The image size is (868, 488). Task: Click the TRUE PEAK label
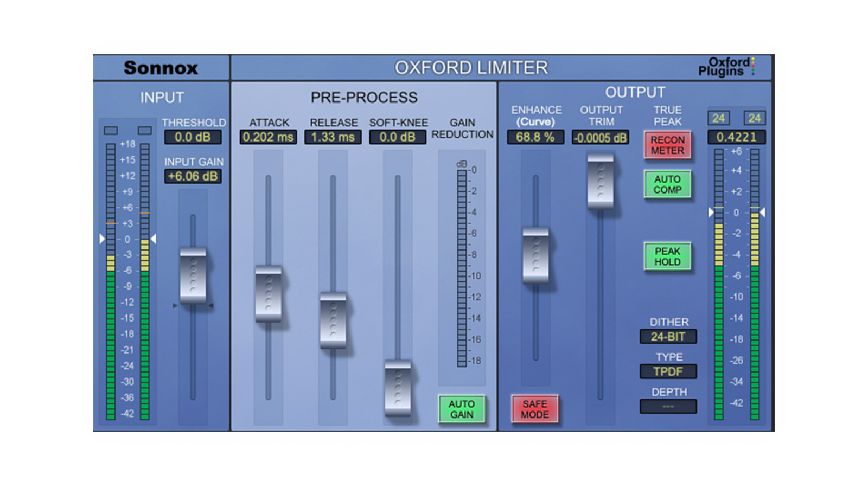667,115
